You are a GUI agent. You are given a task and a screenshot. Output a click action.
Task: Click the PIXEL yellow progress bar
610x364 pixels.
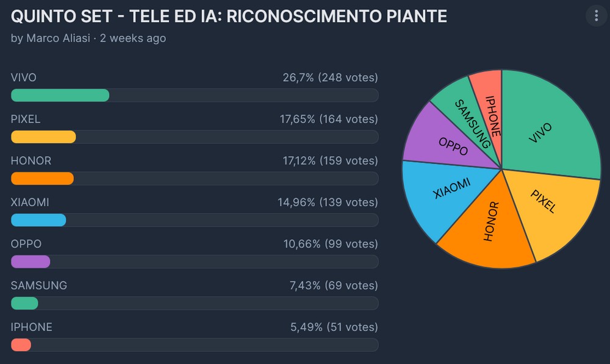pos(43,137)
